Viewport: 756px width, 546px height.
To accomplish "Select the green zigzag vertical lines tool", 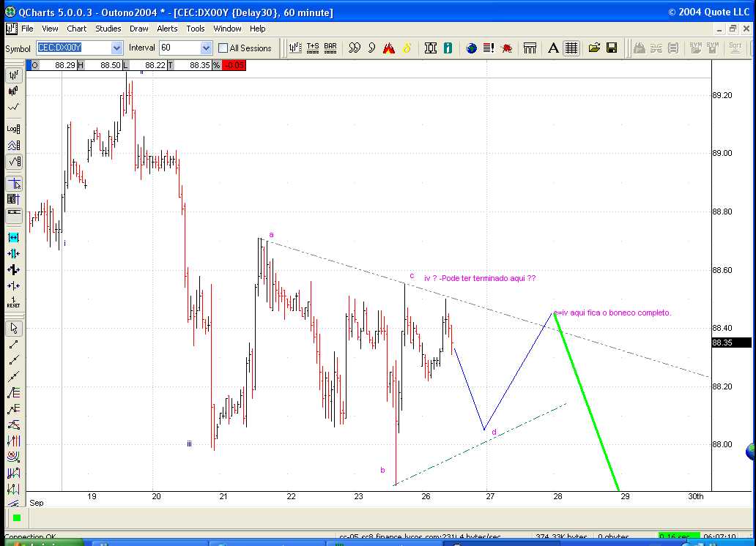I will click(x=13, y=489).
